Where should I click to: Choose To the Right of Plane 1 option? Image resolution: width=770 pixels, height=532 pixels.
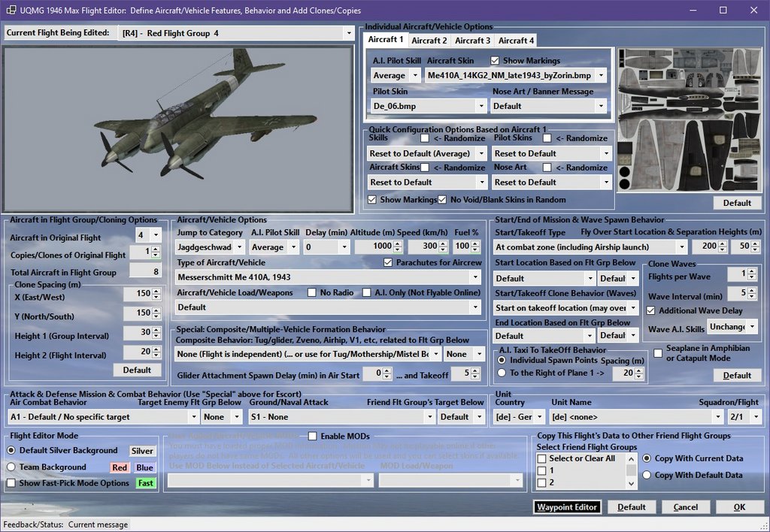(x=502, y=373)
